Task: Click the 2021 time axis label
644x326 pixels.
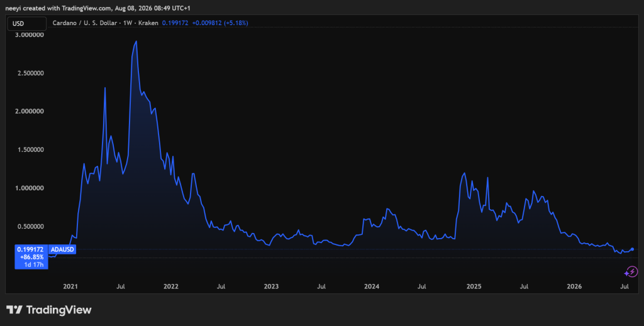Action: [70, 286]
